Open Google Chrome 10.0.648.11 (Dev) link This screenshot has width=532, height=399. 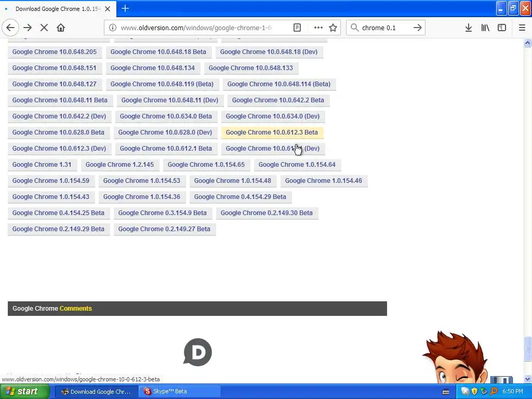tap(170, 100)
